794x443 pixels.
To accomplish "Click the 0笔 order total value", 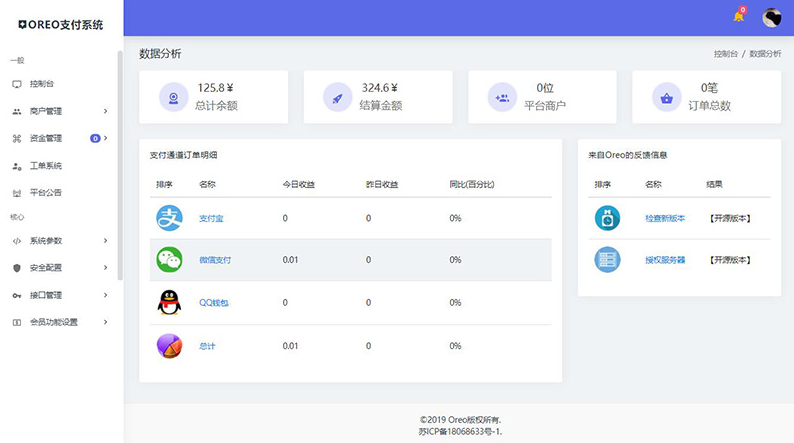I will [x=709, y=88].
